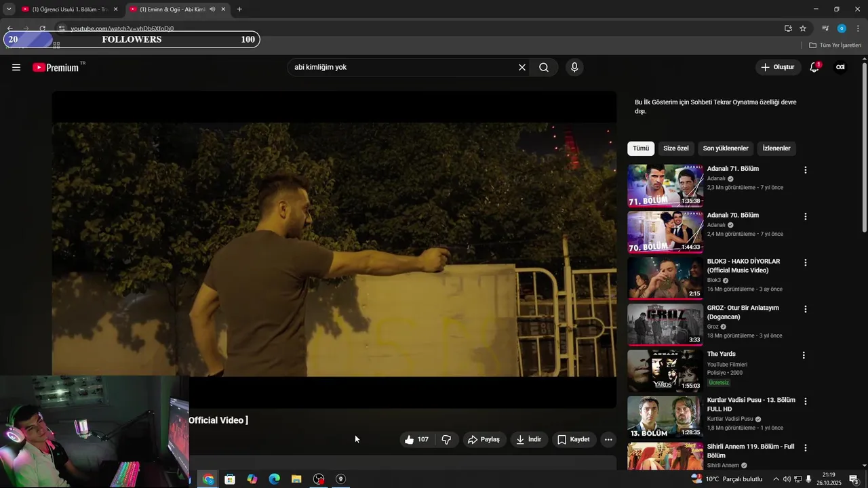Click the video player to pause
This screenshot has width=868, height=488.
pyautogui.click(x=334, y=249)
